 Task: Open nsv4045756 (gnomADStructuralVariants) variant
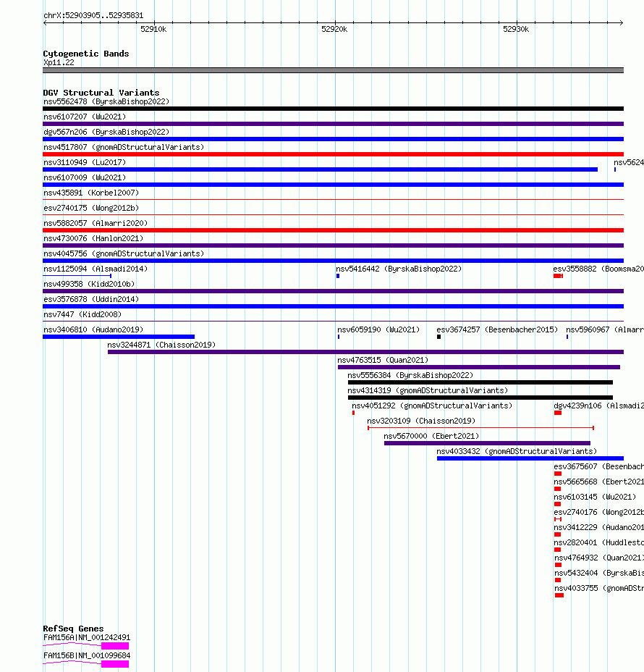(124, 253)
